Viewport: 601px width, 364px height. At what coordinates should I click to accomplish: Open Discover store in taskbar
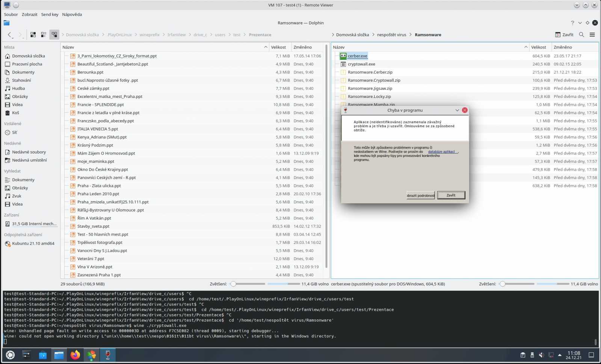(x=43, y=355)
